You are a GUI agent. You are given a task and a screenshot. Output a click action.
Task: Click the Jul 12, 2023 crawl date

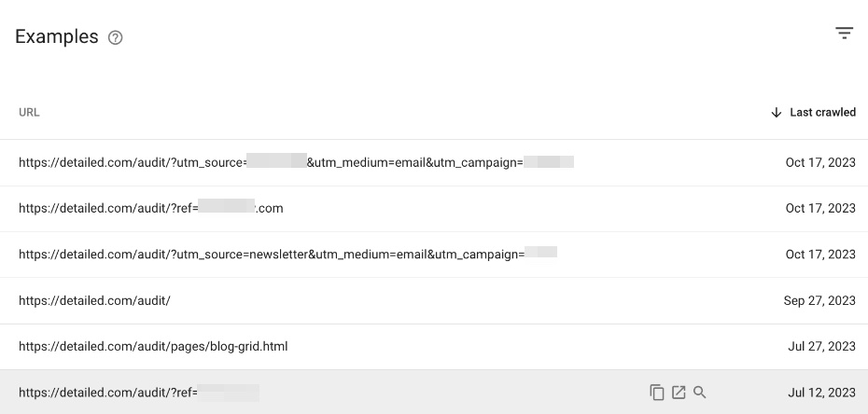(821, 393)
